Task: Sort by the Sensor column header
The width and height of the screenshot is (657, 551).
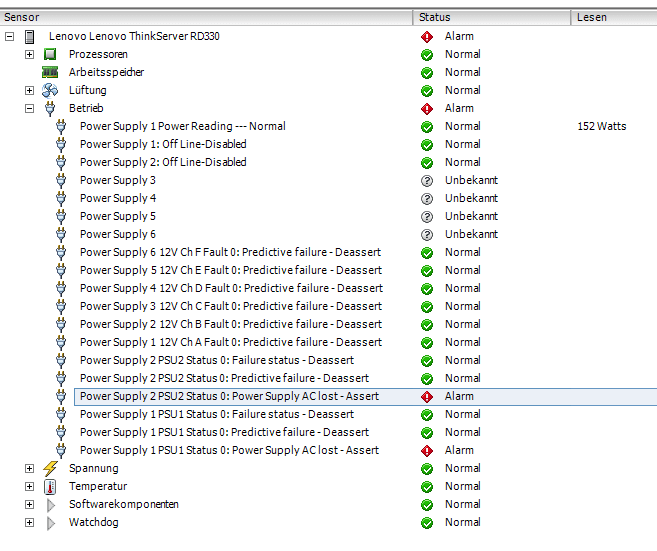Action: (206, 17)
